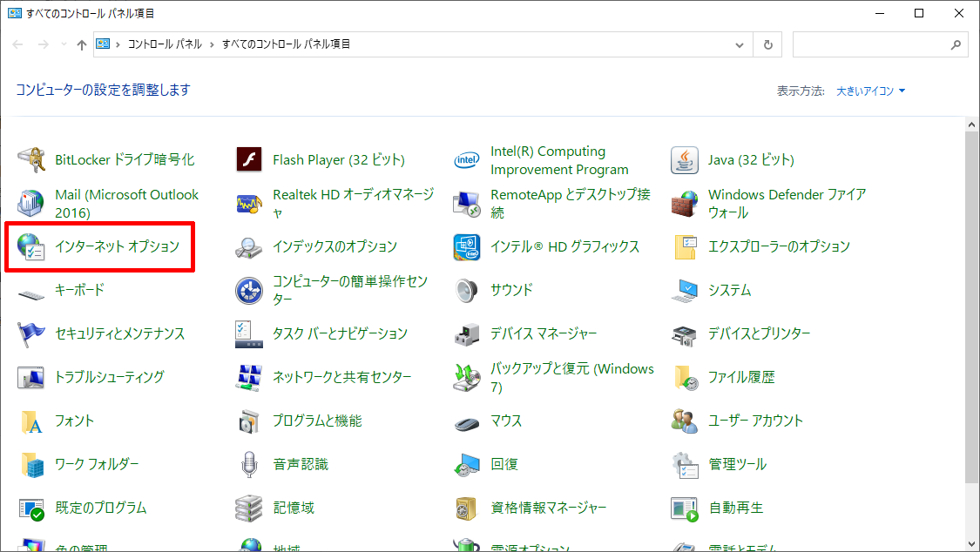This screenshot has width=980, height=552.
Task: Go up one level with the up arrow
Action: click(82, 44)
